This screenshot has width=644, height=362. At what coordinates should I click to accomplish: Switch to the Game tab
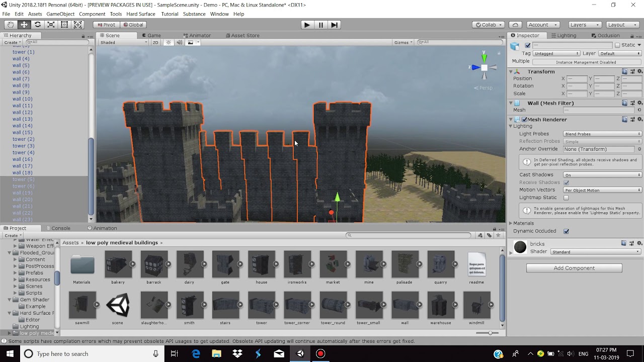tap(151, 36)
